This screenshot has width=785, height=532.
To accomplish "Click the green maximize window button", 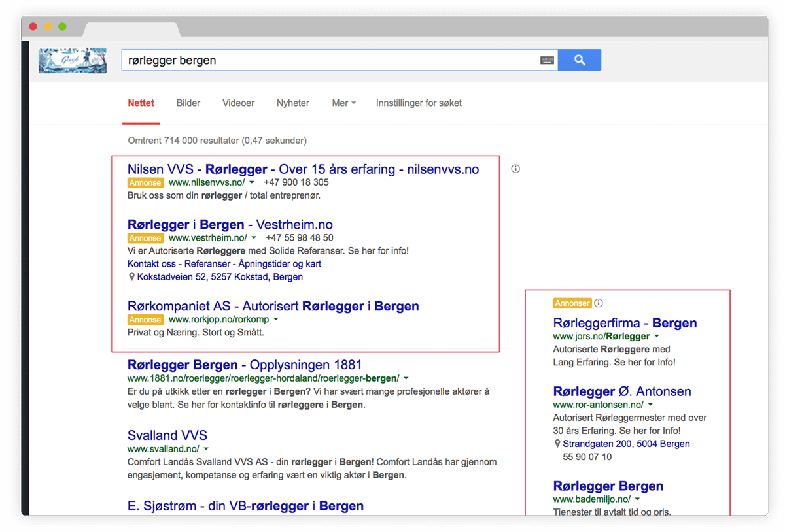I will coord(62,26).
